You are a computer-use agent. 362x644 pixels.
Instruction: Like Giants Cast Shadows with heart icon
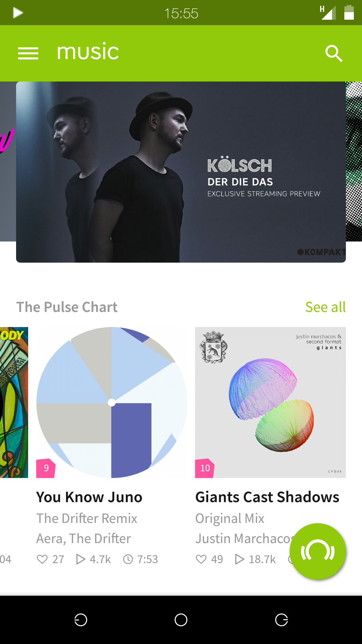click(201, 559)
